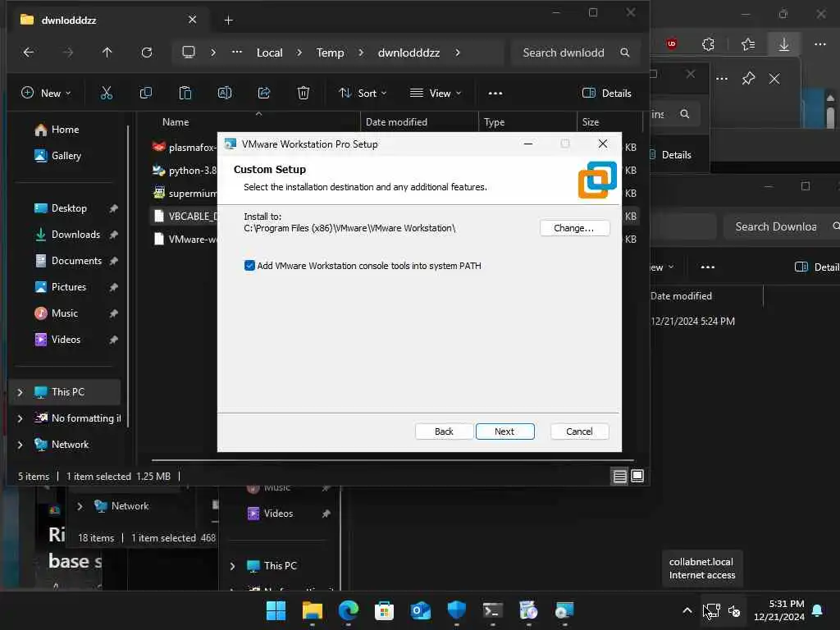Image resolution: width=840 pixels, height=630 pixels.
Task: Open Edge downloads icon in browser toolbar
Action: 783,44
